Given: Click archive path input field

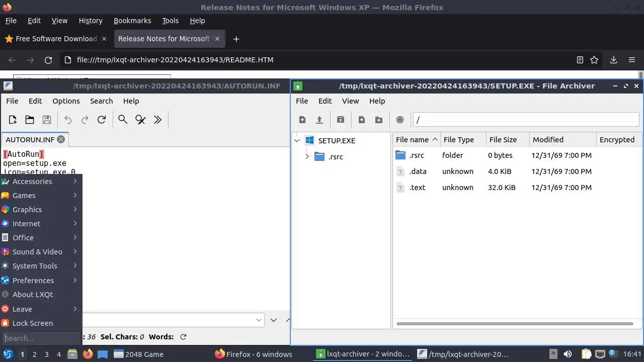Looking at the screenshot, I should tap(526, 120).
